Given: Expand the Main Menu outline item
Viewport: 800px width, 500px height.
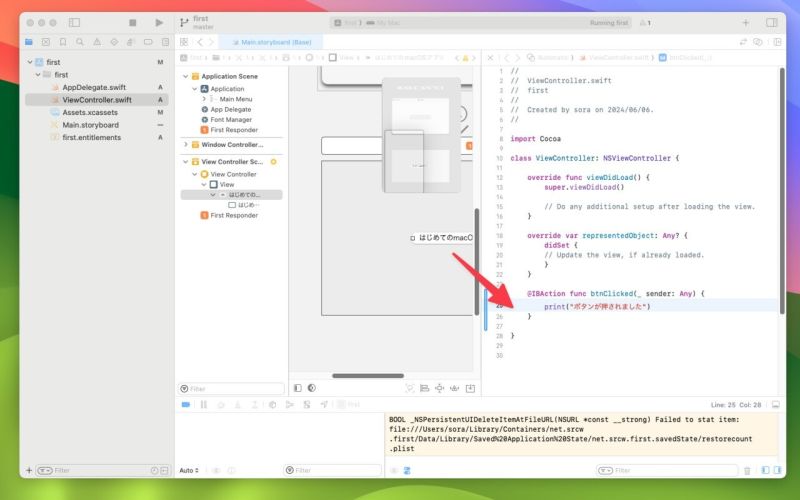Looking at the screenshot, I should [x=204, y=99].
